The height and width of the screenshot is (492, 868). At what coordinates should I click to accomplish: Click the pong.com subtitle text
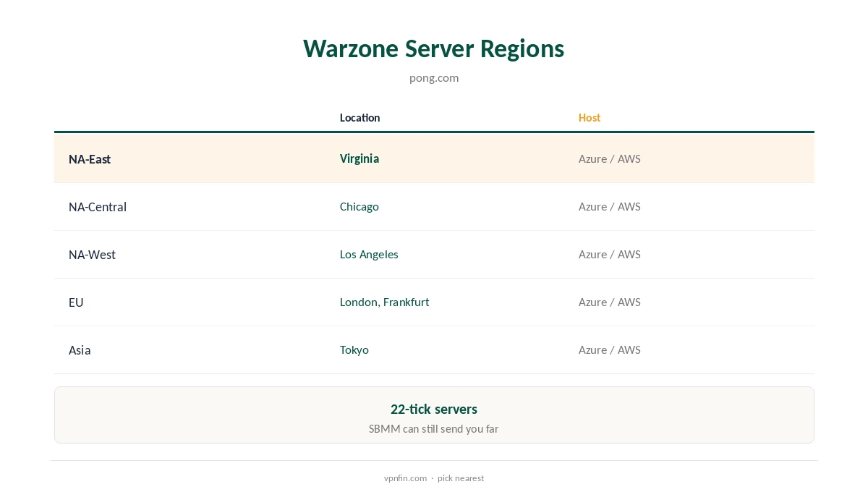434,77
